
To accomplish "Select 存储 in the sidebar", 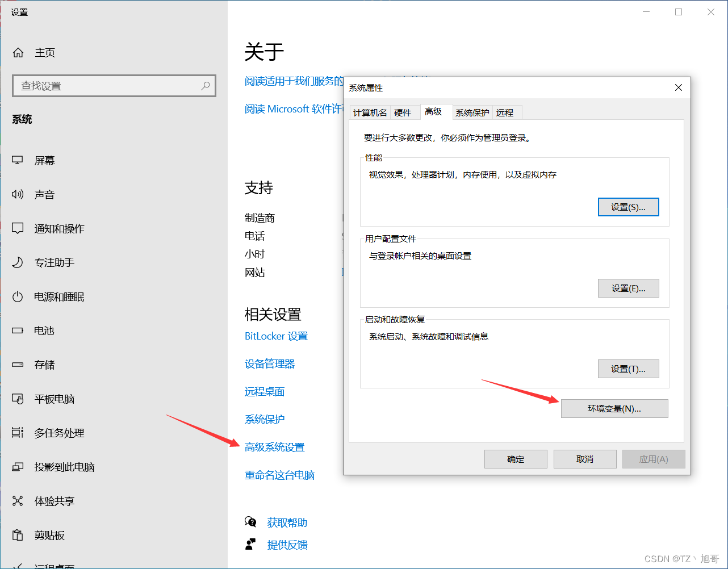I will [45, 365].
